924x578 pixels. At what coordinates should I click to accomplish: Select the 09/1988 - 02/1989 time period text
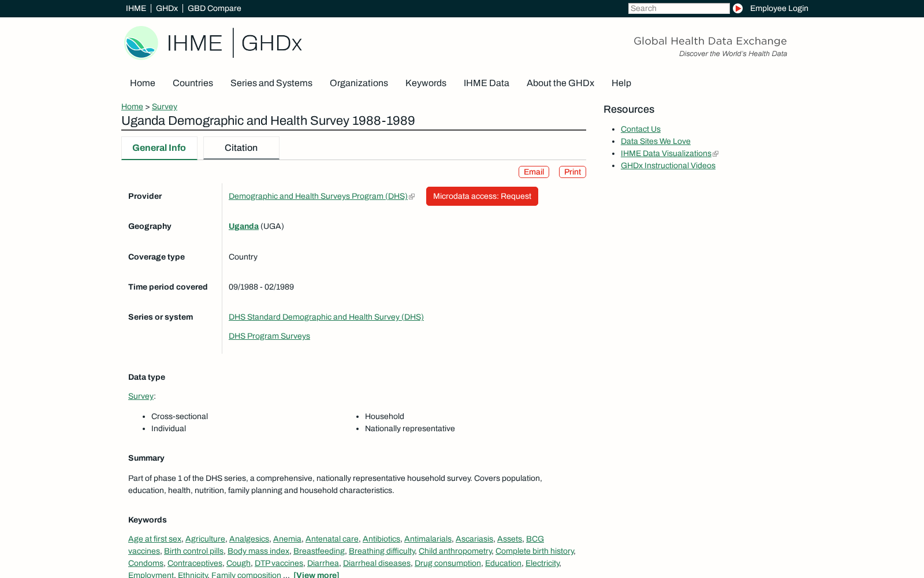click(261, 287)
